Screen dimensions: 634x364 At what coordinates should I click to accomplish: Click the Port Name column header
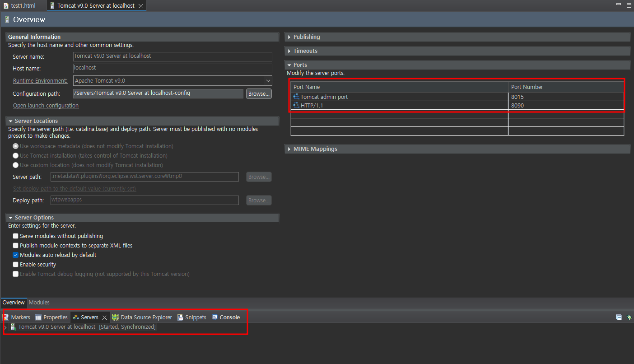point(400,87)
